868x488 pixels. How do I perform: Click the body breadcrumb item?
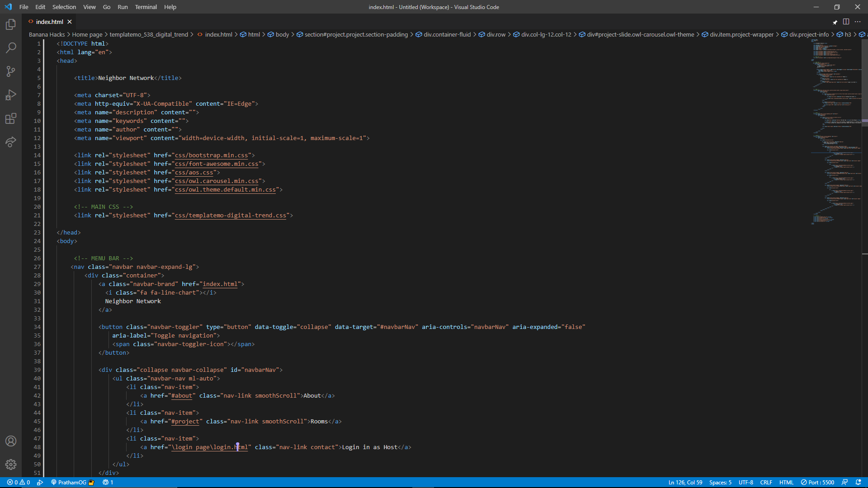pyautogui.click(x=282, y=34)
